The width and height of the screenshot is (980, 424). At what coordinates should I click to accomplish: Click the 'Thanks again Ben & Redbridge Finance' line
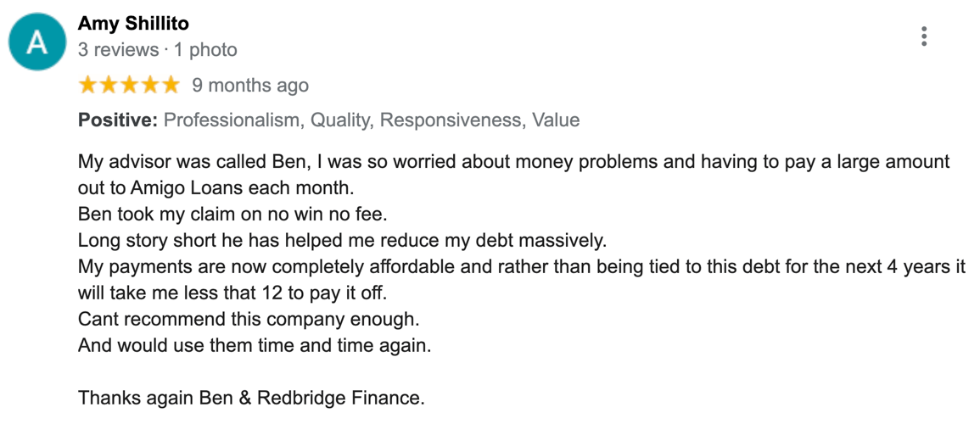tap(251, 397)
